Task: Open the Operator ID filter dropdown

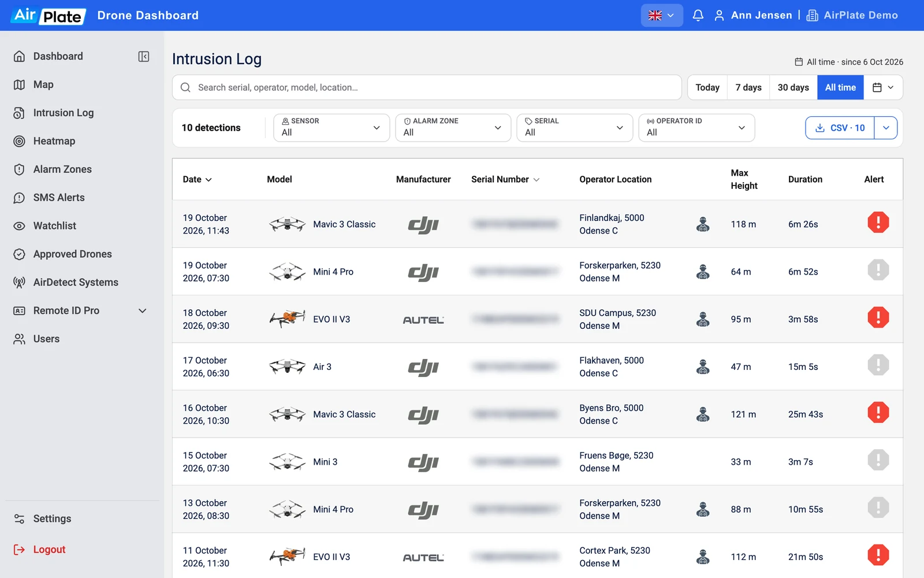Action: [696, 128]
